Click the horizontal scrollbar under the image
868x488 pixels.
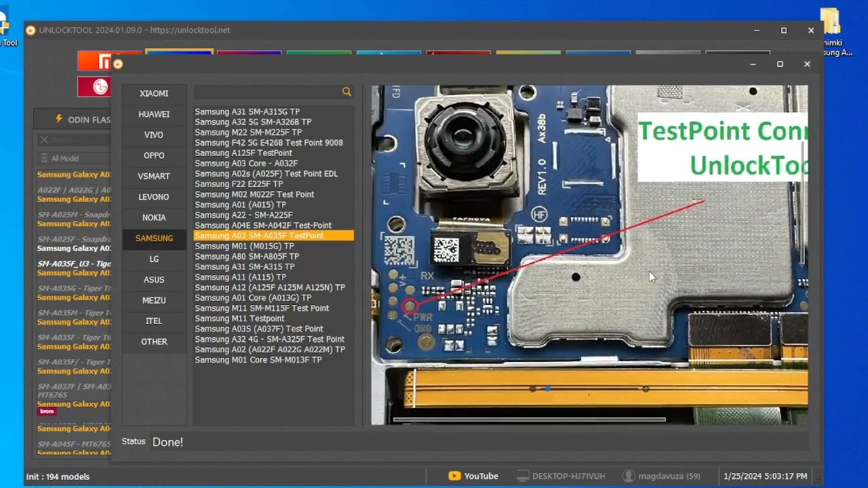529,420
